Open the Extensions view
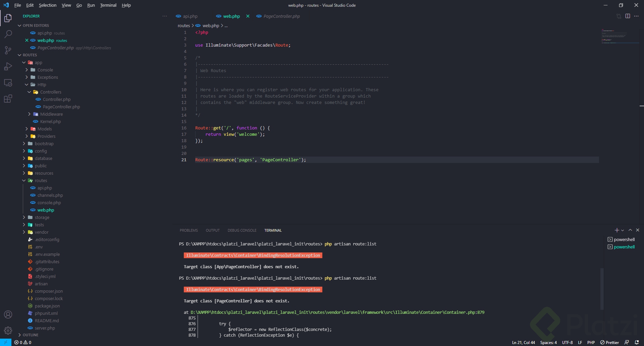The image size is (644, 346). click(8, 99)
